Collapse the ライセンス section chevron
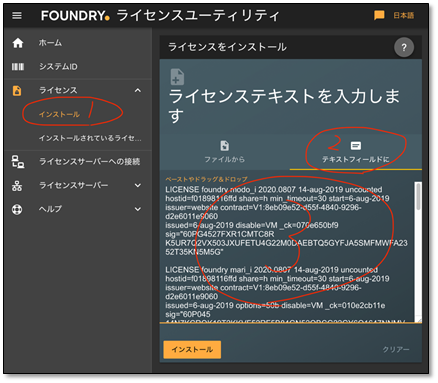The image size is (438, 383). point(138,90)
